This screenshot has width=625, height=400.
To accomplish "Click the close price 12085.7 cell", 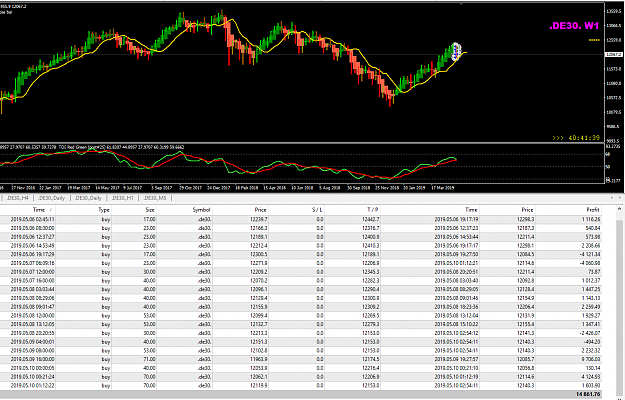I will click(x=526, y=359).
